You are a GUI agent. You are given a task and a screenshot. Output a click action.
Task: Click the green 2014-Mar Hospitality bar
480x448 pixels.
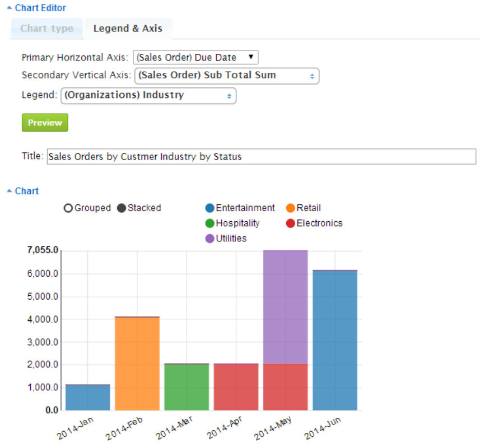click(x=187, y=387)
